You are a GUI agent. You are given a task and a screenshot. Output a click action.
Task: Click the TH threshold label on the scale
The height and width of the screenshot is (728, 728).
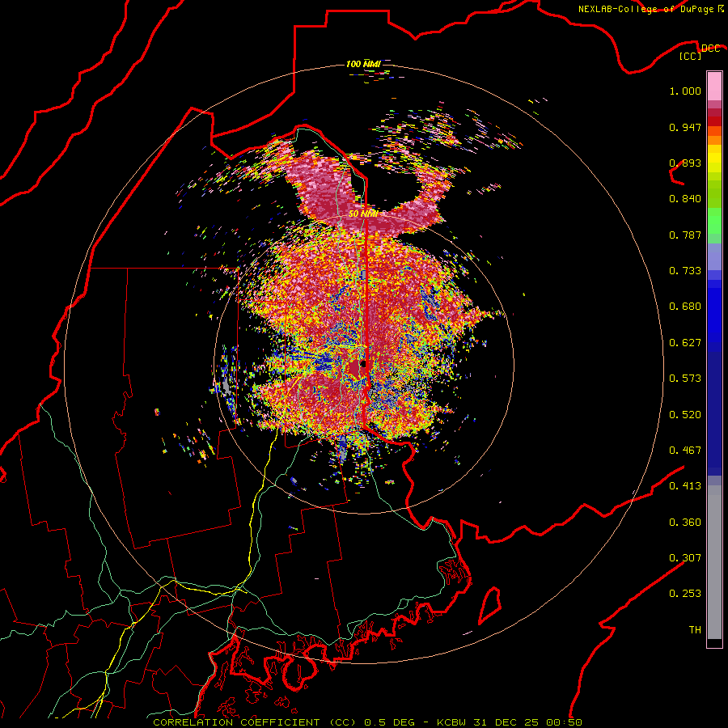click(695, 630)
